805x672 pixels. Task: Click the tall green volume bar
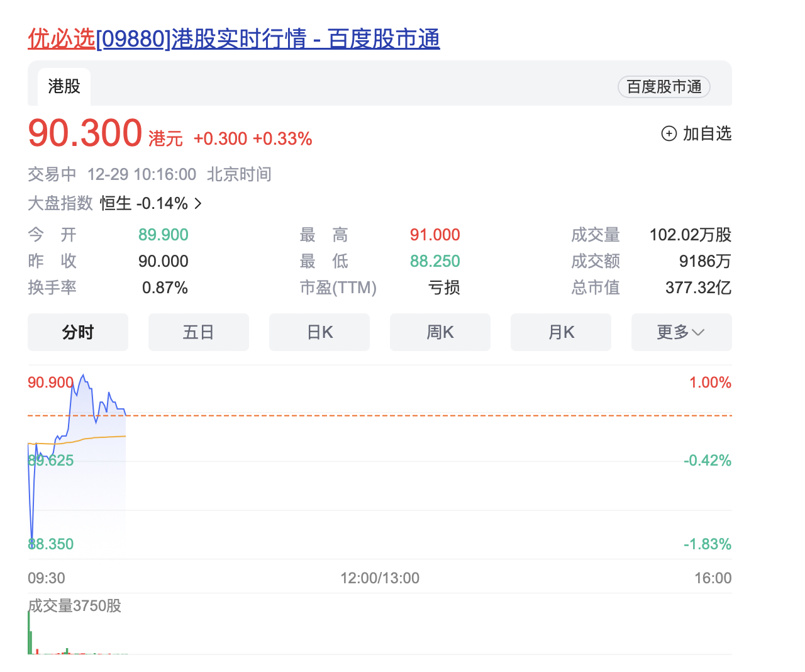[29, 632]
